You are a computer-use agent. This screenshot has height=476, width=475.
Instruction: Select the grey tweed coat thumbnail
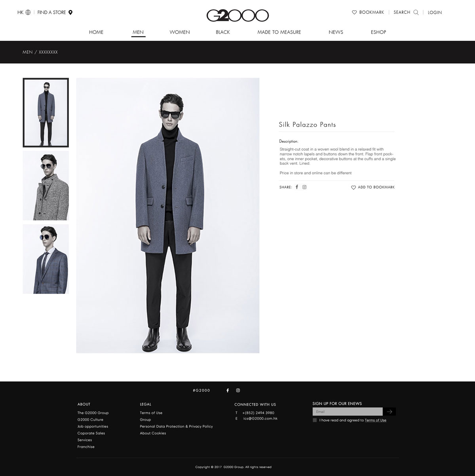(x=46, y=186)
